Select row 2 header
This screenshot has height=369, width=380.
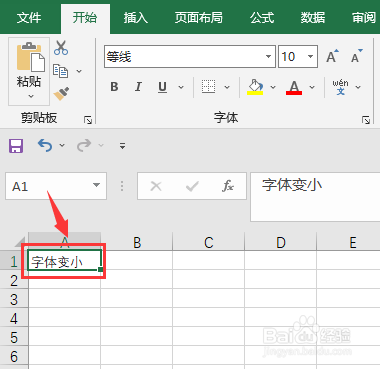coord(14,279)
